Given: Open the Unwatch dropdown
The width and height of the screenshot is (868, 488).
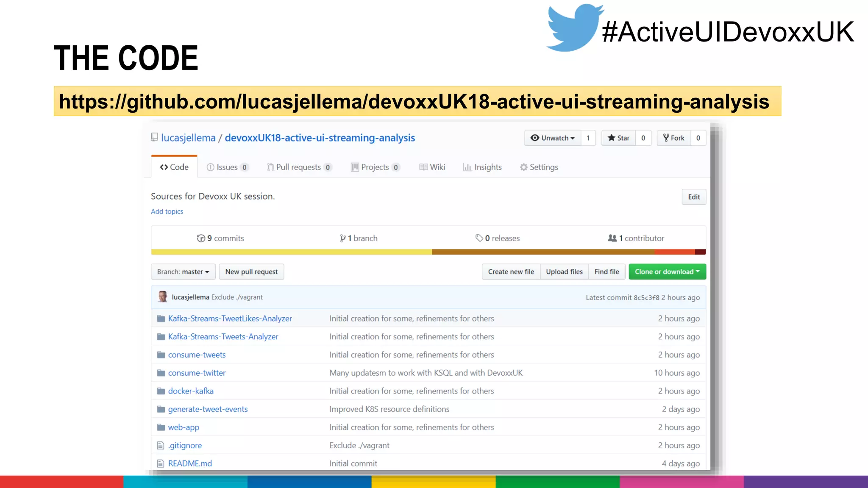Looking at the screenshot, I should coord(553,138).
